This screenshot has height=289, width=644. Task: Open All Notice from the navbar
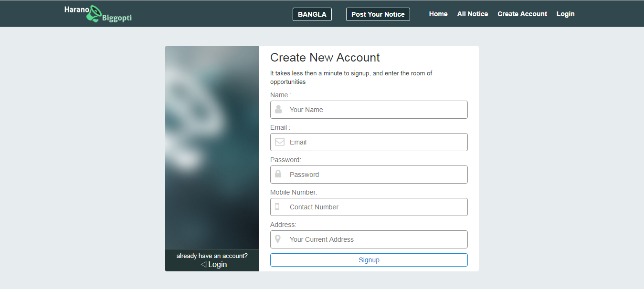point(472,14)
